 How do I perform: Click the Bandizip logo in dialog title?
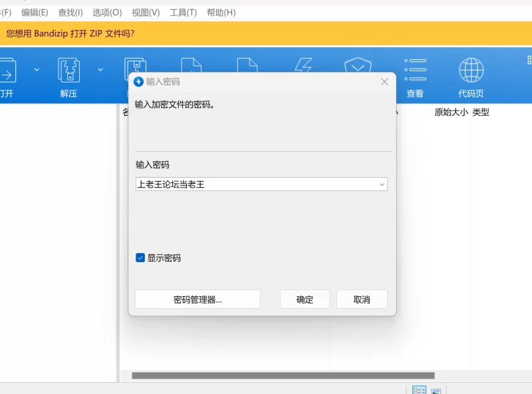[x=138, y=82]
